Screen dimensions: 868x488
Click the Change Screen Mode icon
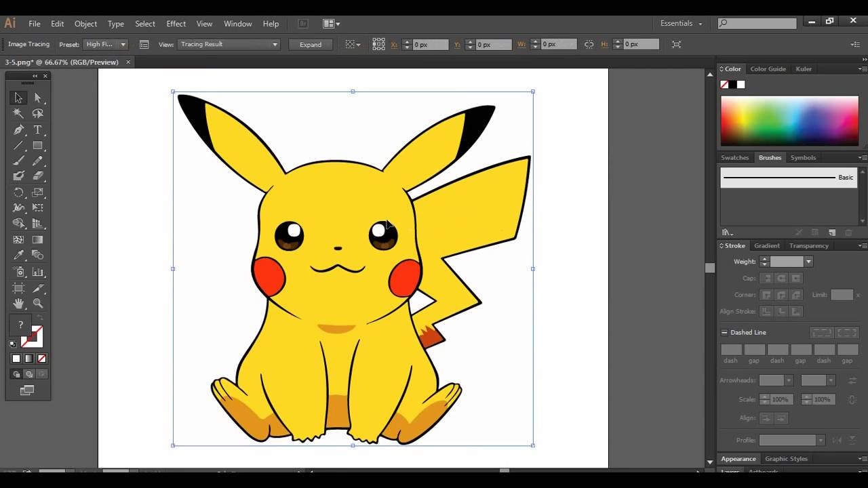coord(27,390)
